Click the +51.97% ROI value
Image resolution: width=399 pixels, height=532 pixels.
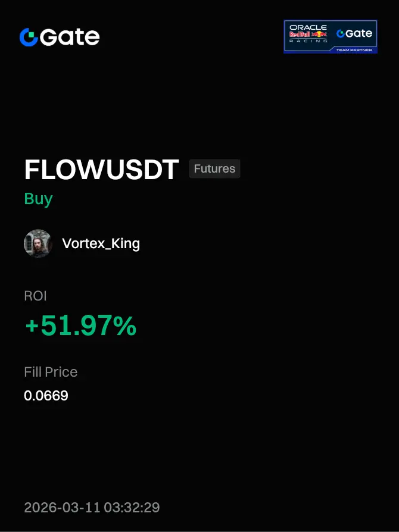coord(81,326)
